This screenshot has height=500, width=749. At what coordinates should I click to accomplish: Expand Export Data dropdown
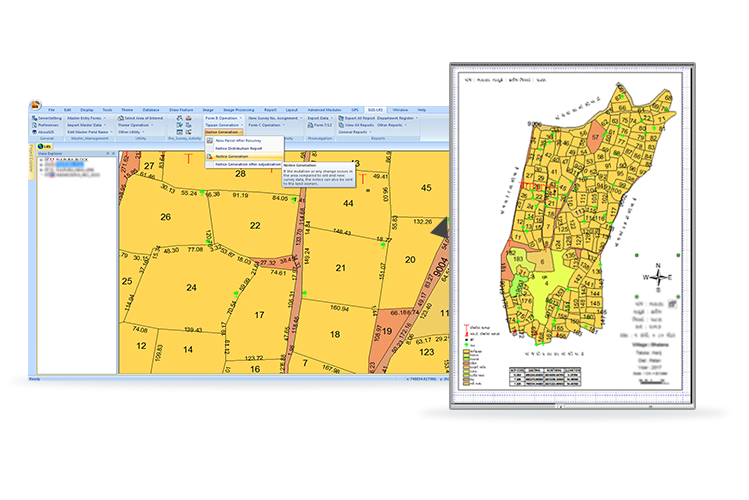click(x=320, y=118)
